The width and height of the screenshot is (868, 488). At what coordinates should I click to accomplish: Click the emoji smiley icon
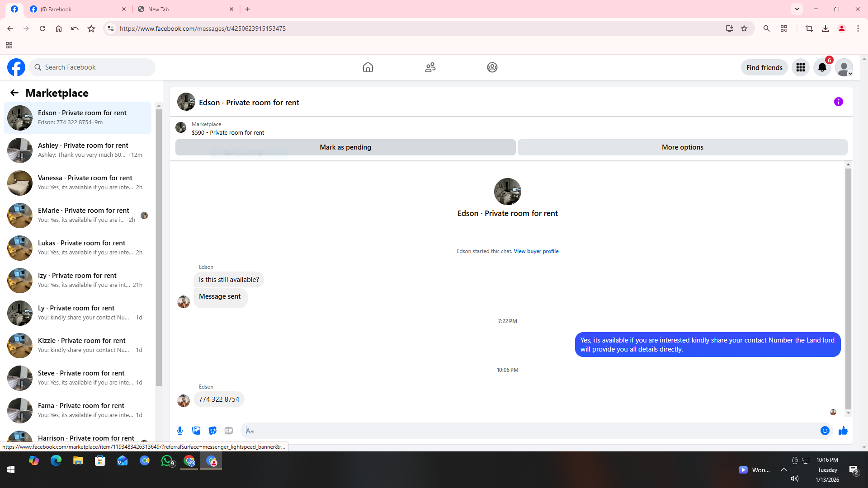pos(825,431)
